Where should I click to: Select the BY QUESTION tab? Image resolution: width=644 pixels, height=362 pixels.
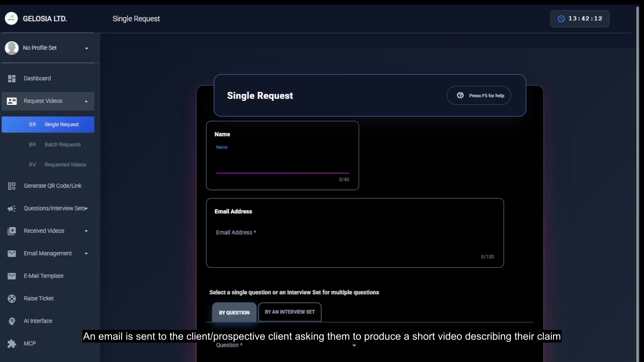click(234, 312)
